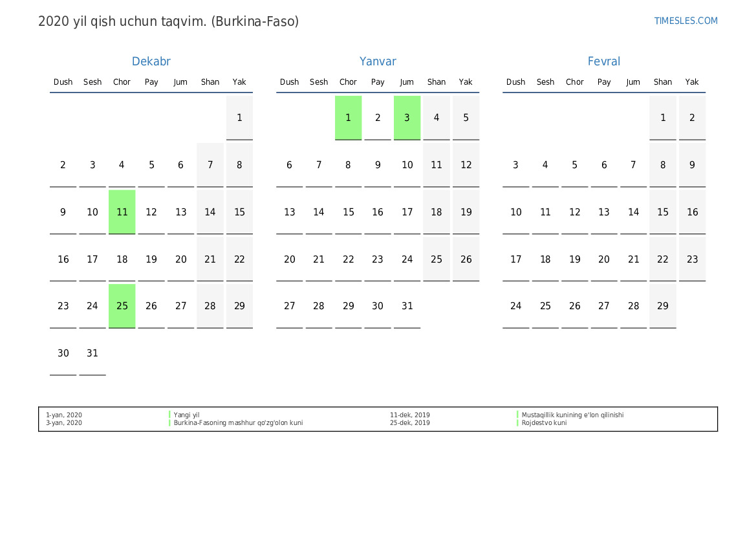Click February 29 in the calendar
This screenshot has height=535, width=756.
[x=662, y=306]
